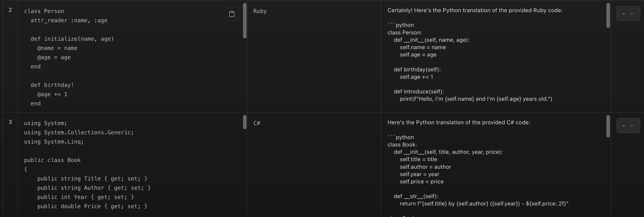This screenshot has height=217, width=644.
Task: Click the C# language cell
Action: click(257, 123)
